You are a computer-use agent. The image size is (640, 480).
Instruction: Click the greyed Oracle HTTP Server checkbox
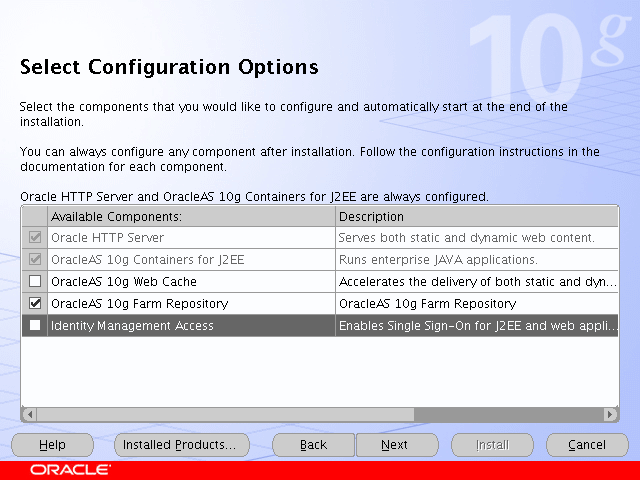pos(35,237)
